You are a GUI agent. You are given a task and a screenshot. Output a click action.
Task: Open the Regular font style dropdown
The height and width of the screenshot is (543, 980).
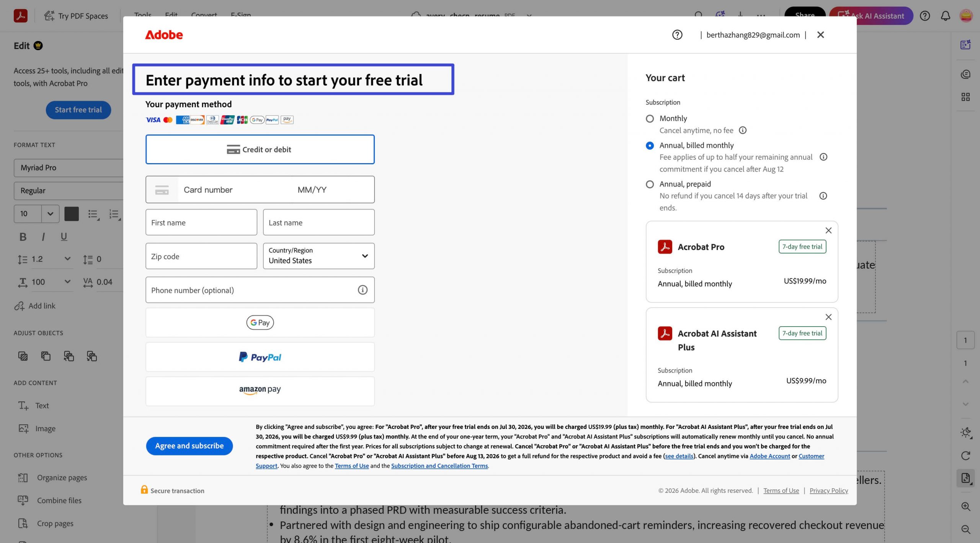tap(69, 191)
